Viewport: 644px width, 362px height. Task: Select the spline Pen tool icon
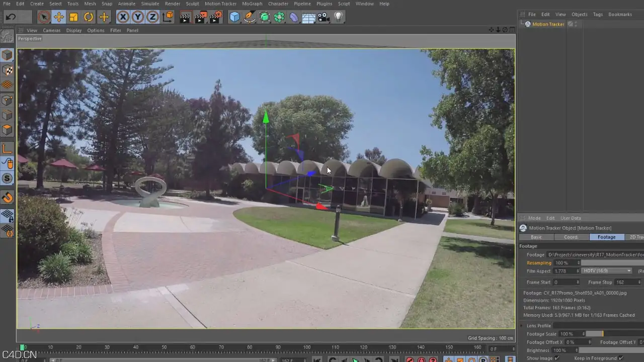250,17
